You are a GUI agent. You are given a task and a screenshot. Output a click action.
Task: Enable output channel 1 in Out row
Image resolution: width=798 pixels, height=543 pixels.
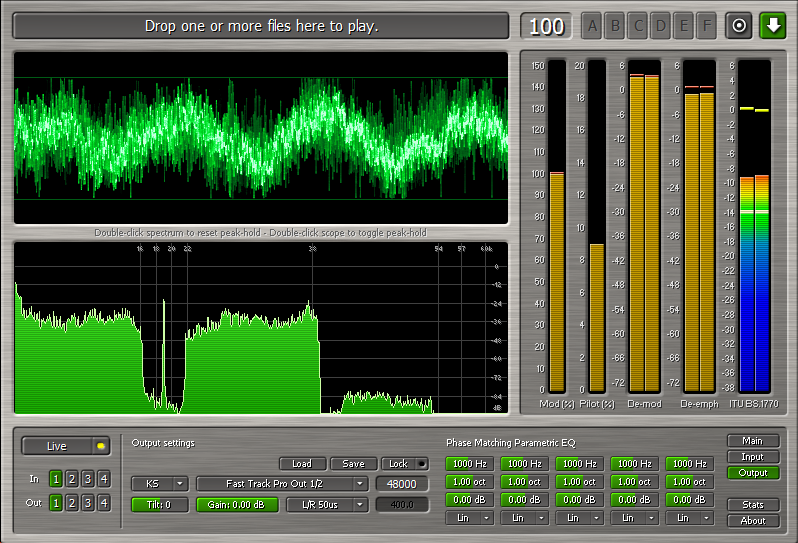click(56, 503)
